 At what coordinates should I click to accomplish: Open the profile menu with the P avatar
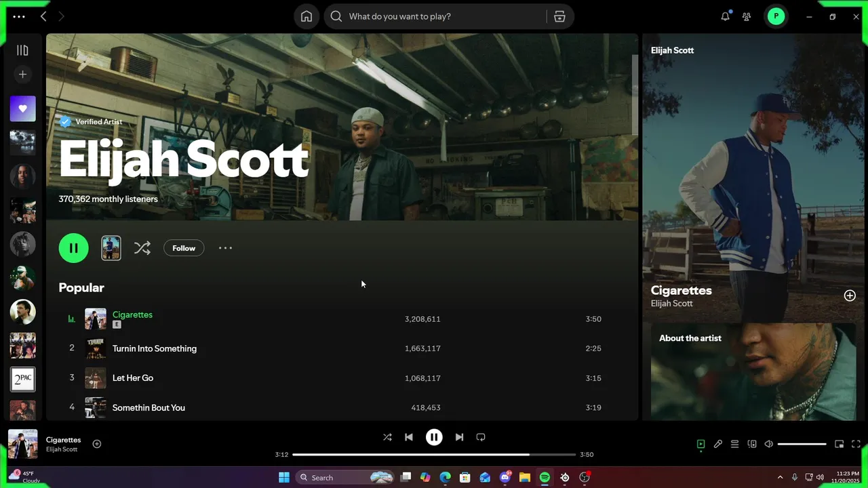click(776, 16)
